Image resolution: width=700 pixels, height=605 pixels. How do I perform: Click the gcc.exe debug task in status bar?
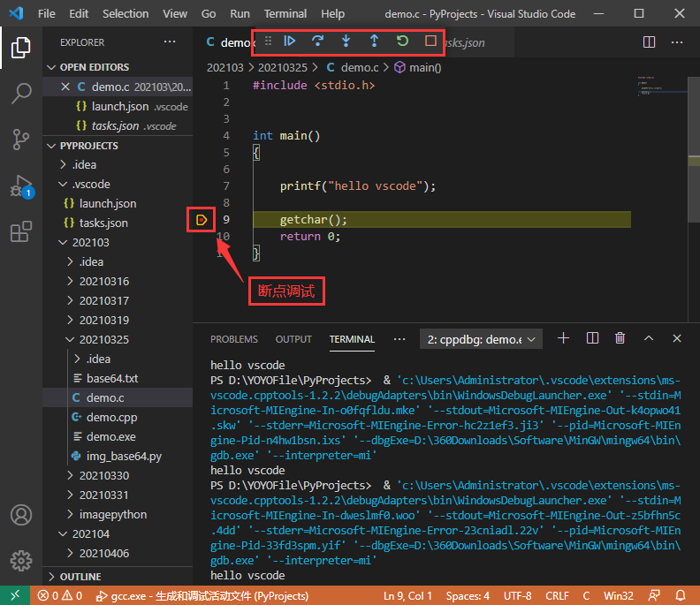pos(202,595)
